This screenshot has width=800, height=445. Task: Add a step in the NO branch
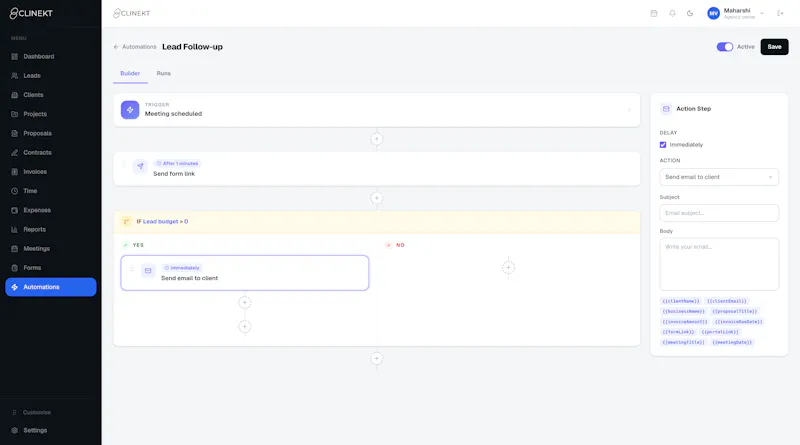[508, 267]
